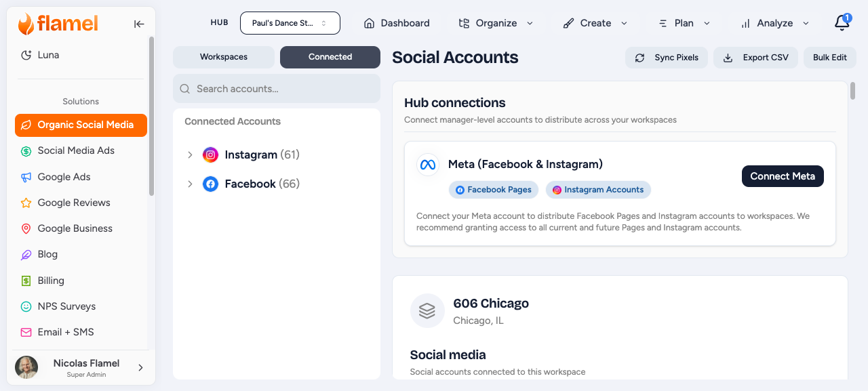Click the NPS Surveys smiley icon
The height and width of the screenshot is (391, 868).
click(26, 306)
